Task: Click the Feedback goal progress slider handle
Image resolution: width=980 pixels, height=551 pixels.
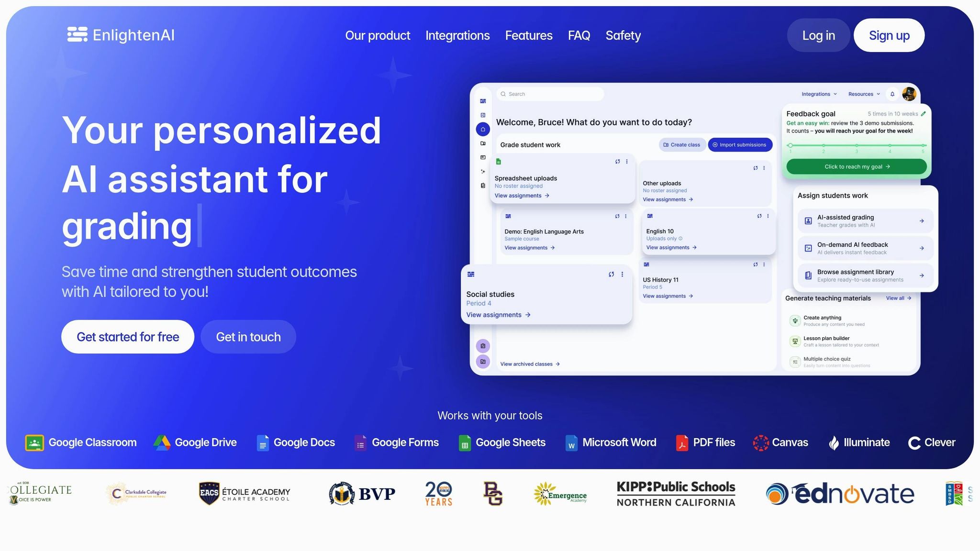Action: point(790,145)
